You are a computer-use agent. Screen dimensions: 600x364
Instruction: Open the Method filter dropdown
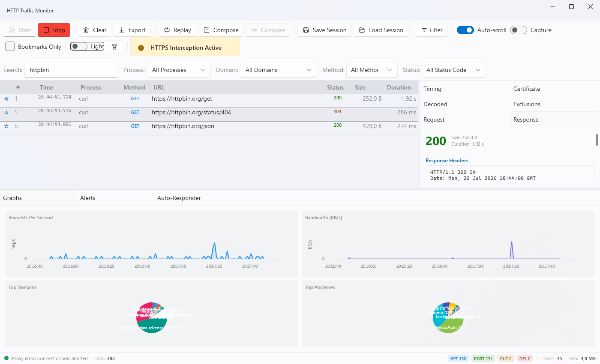point(372,70)
